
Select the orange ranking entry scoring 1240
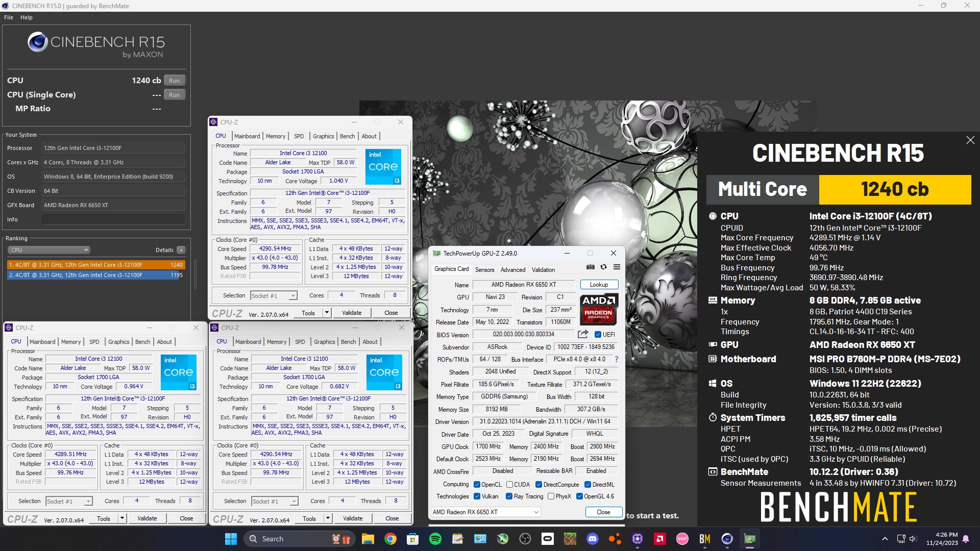tap(95, 265)
